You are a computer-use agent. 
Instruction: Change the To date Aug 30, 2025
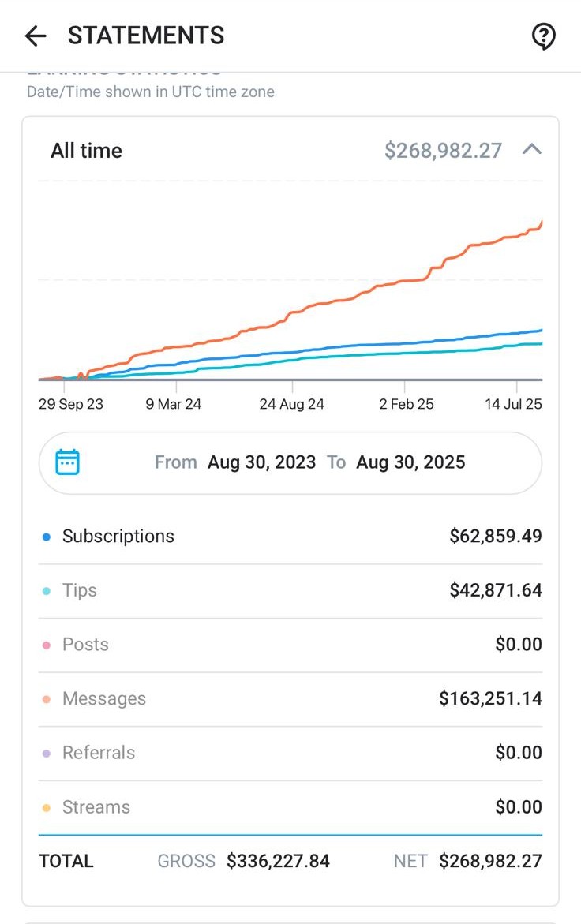point(410,462)
